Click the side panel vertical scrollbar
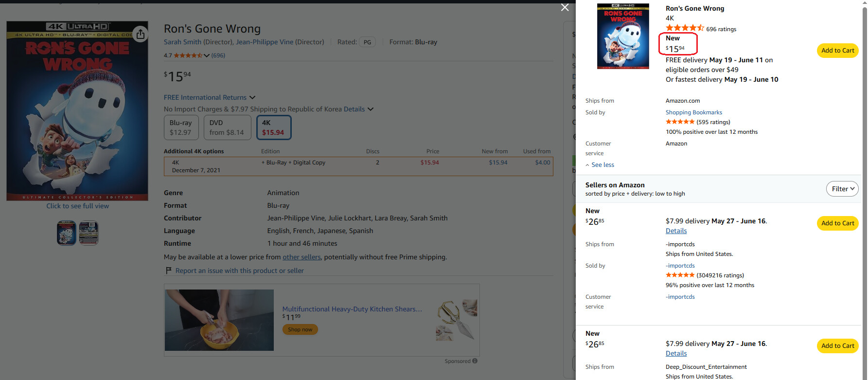The height and width of the screenshot is (380, 868). tap(864, 190)
